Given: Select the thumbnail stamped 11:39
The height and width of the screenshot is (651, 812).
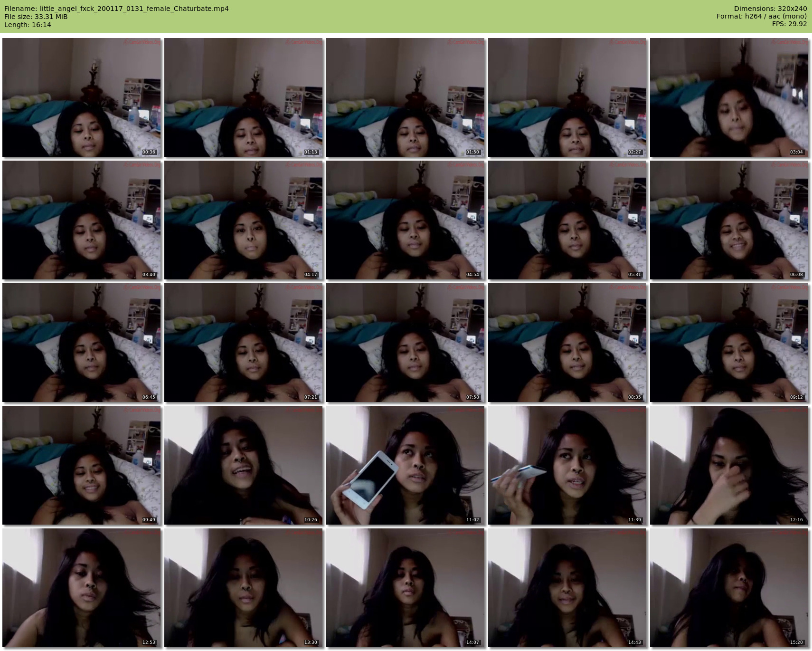Looking at the screenshot, I should click(567, 465).
